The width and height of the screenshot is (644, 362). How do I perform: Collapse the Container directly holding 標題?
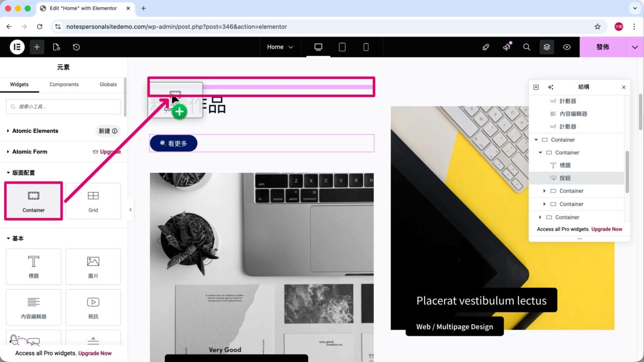click(x=540, y=152)
